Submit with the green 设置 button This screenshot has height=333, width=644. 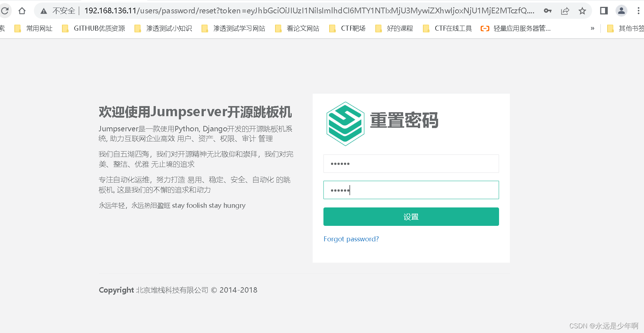point(411,217)
